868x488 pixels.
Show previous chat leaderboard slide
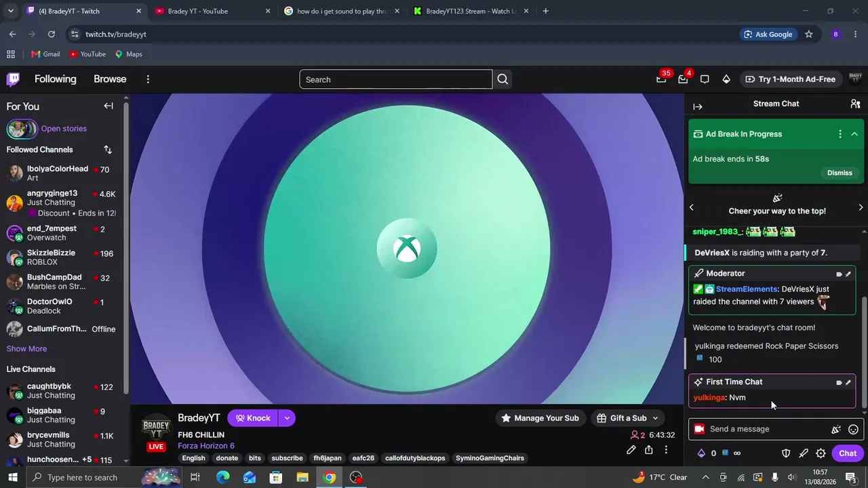click(692, 207)
